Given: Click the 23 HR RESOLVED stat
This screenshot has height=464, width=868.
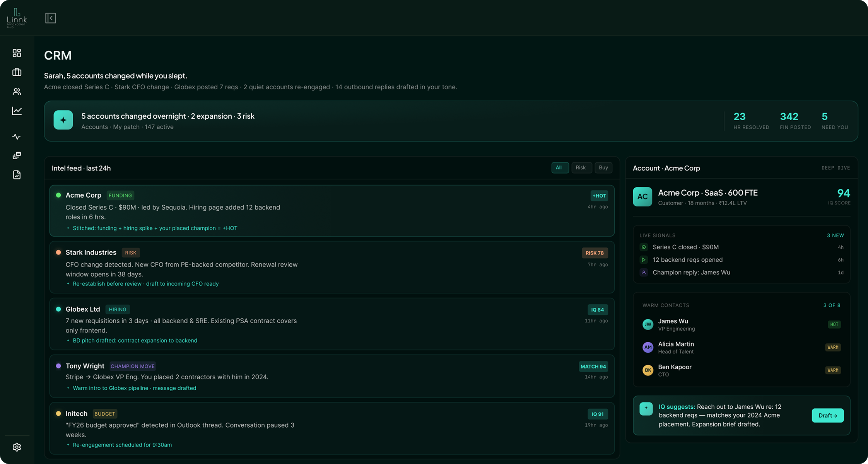Looking at the screenshot, I should pos(751,121).
